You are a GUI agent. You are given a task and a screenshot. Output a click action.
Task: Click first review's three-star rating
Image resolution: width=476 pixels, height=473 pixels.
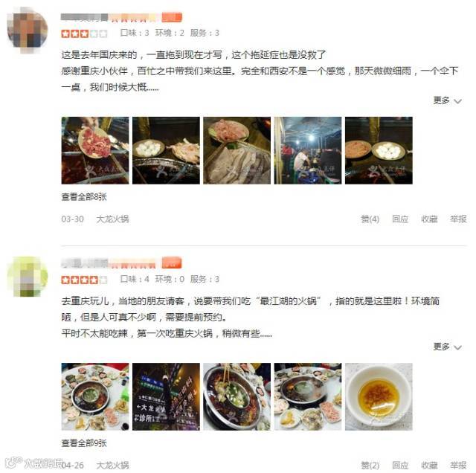tap(84, 33)
